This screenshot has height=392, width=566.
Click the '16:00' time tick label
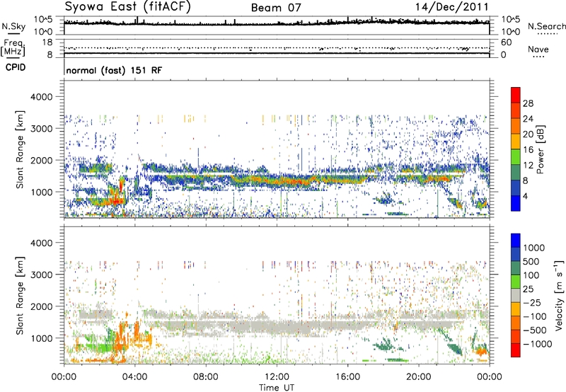pos(347,377)
